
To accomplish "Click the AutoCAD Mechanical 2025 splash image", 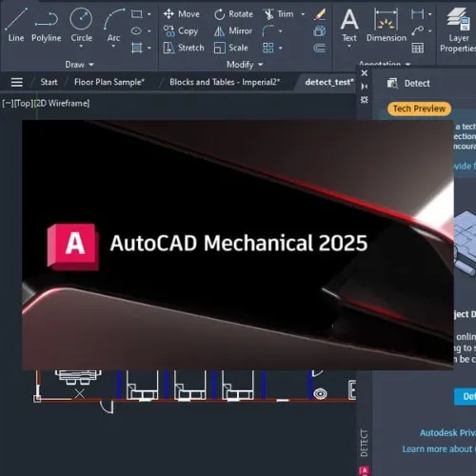I will [238, 245].
